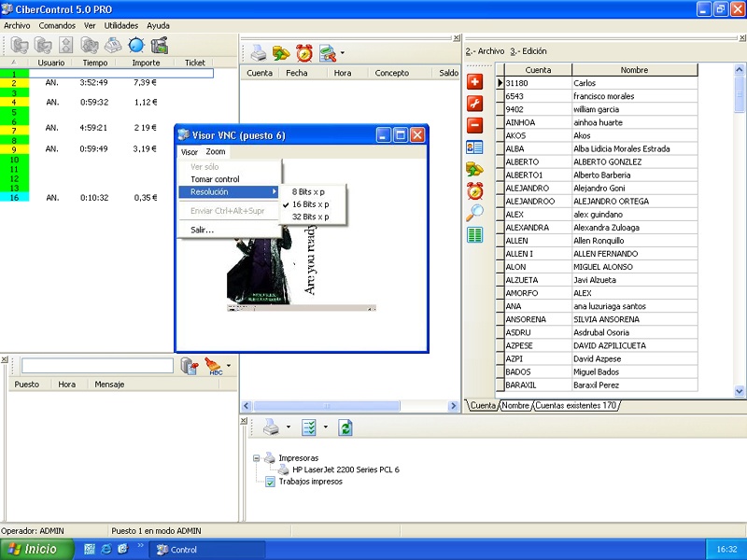Click the red plus add account icon
The height and width of the screenshot is (560, 747).
474,81
